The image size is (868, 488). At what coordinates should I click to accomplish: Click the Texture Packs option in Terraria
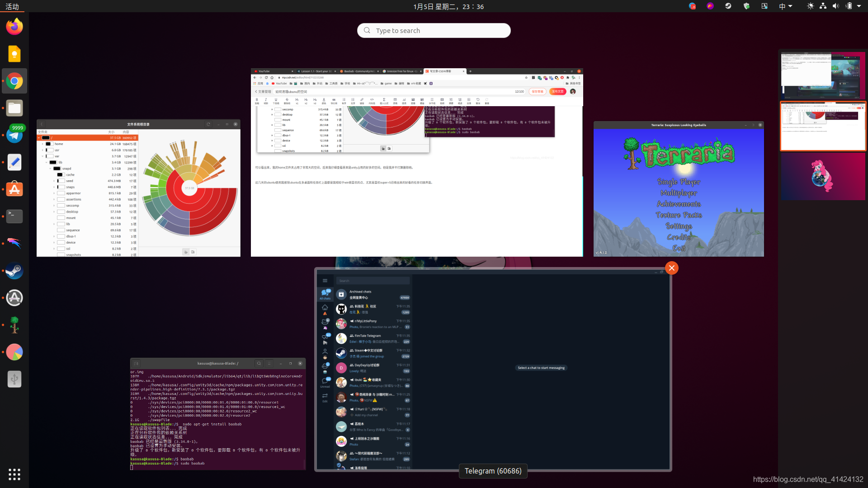click(679, 215)
